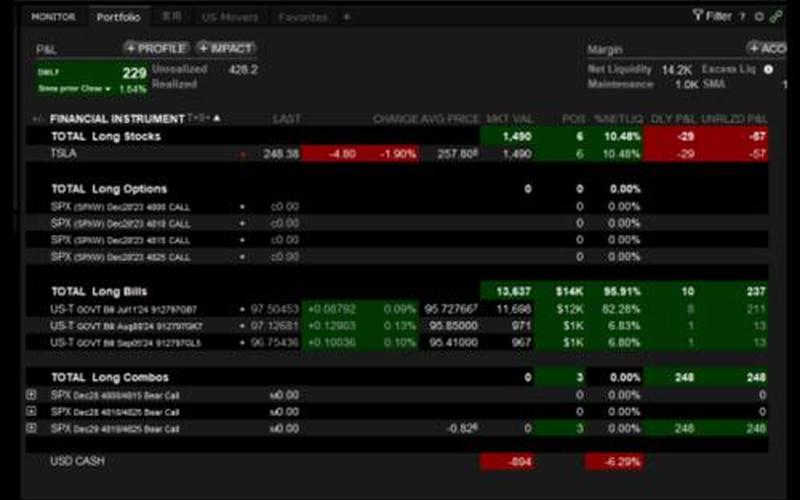Screen dimensions: 800x500
Task: Click the PROFILE button
Action: point(156,48)
